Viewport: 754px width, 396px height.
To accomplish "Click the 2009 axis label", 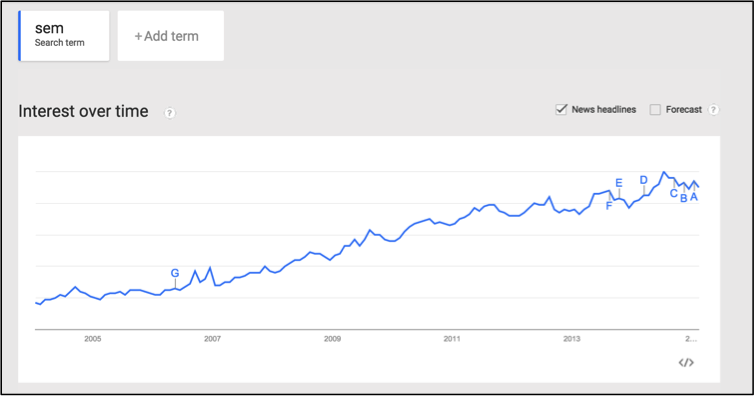I will [x=332, y=339].
